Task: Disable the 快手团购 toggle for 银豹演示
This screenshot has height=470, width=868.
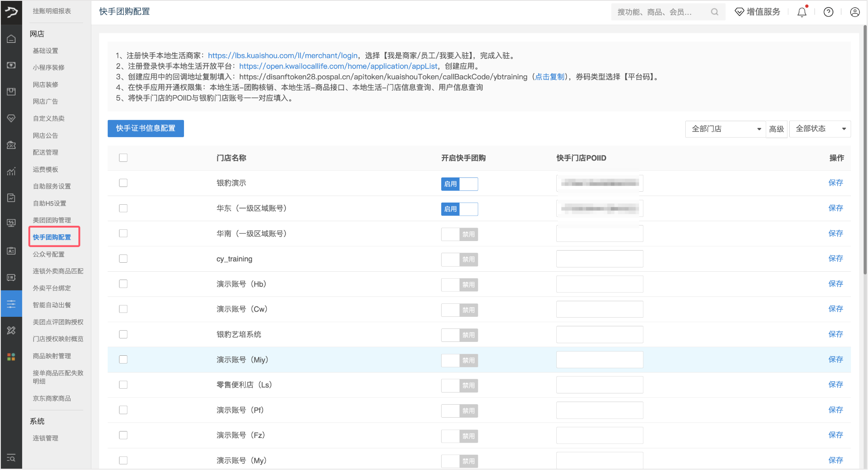Action: (459, 184)
